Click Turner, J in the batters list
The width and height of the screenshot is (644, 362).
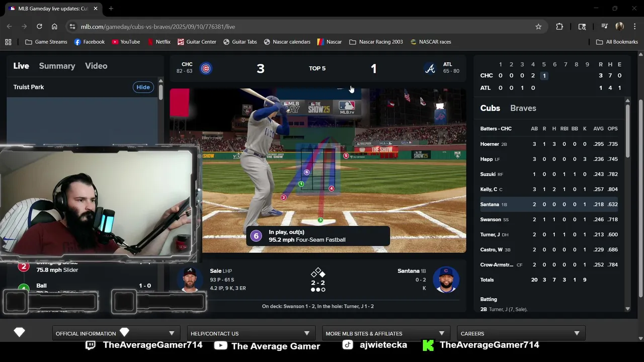[490, 234]
